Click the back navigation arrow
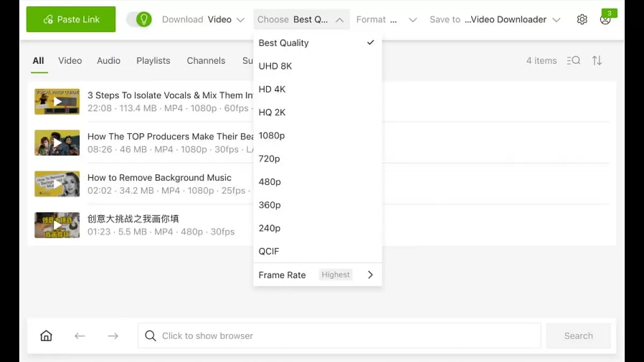 tap(79, 335)
